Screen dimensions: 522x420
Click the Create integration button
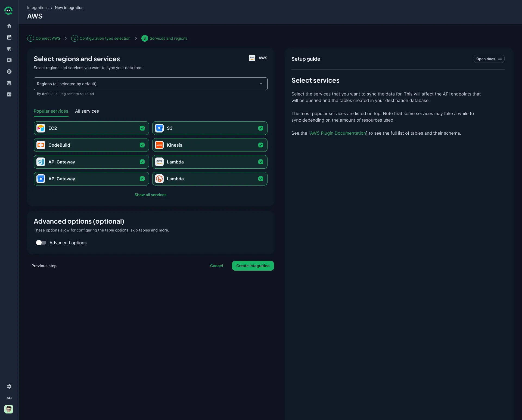pyautogui.click(x=253, y=266)
